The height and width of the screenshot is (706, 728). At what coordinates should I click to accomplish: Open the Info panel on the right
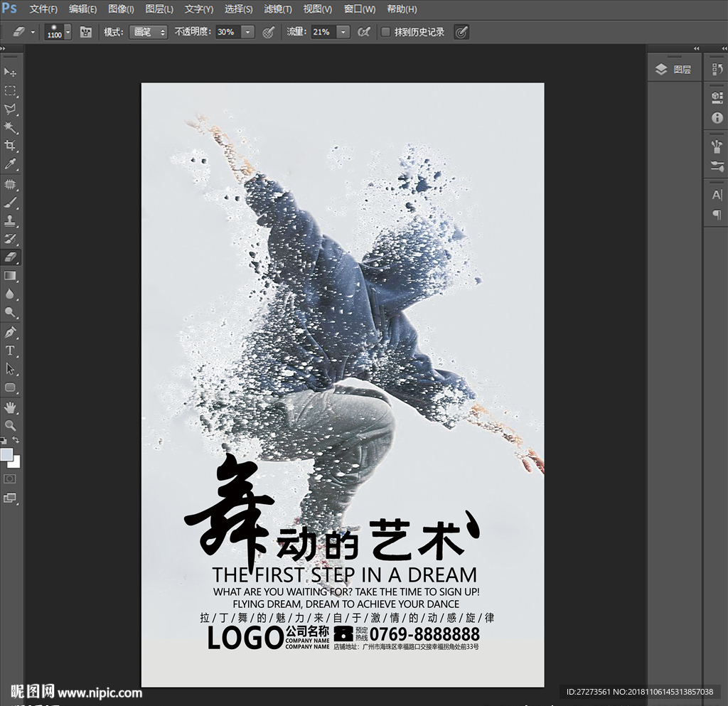pyautogui.click(x=716, y=118)
